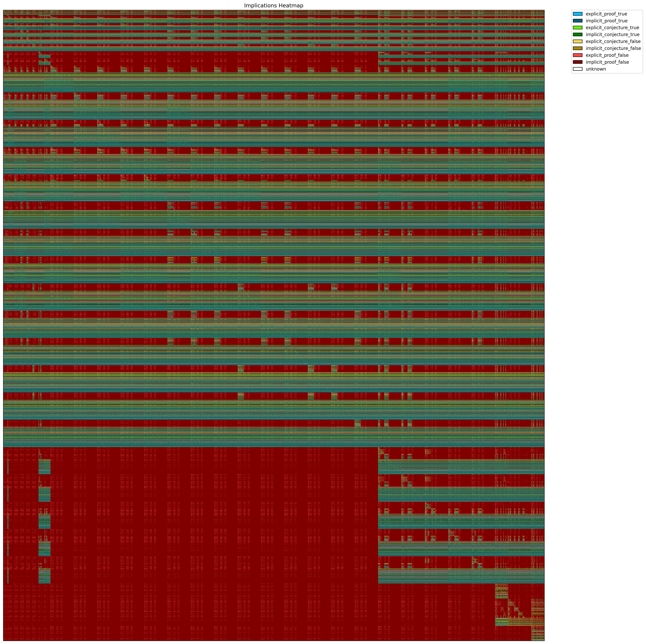Click the explicit_conjecture_false legend swatch
Image resolution: width=646 pixels, height=644 pixels.
tap(577, 41)
